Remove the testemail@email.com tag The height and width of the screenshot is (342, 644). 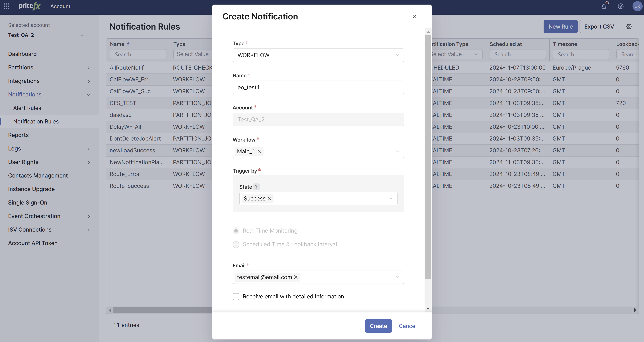296,277
